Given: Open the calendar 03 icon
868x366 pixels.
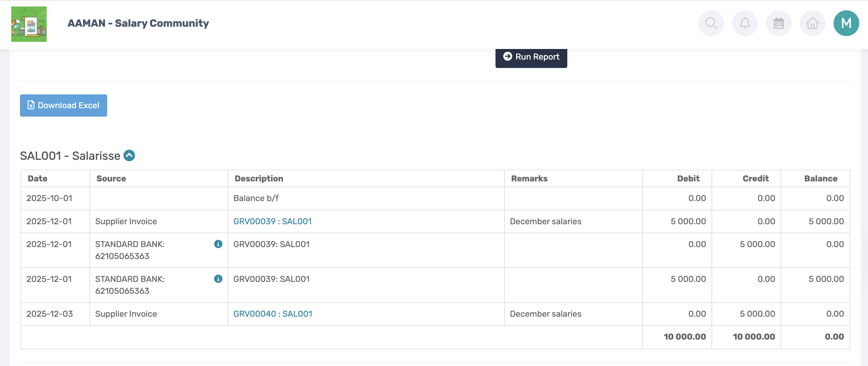Looking at the screenshot, I should 778,23.
